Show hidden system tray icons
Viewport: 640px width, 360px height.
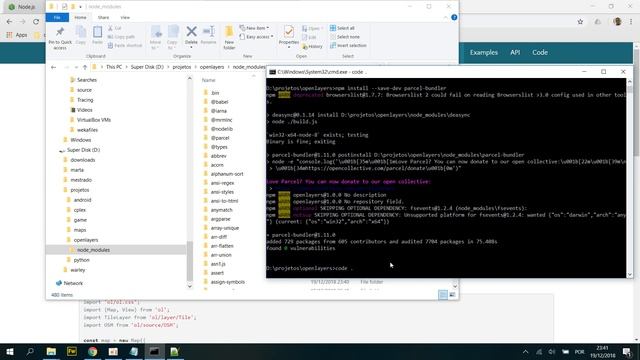(525, 351)
